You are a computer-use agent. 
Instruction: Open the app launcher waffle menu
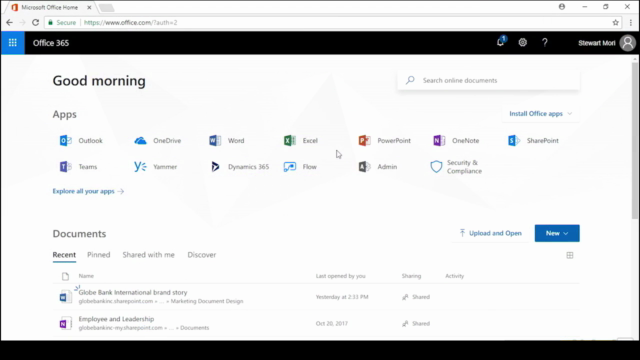[x=13, y=43]
